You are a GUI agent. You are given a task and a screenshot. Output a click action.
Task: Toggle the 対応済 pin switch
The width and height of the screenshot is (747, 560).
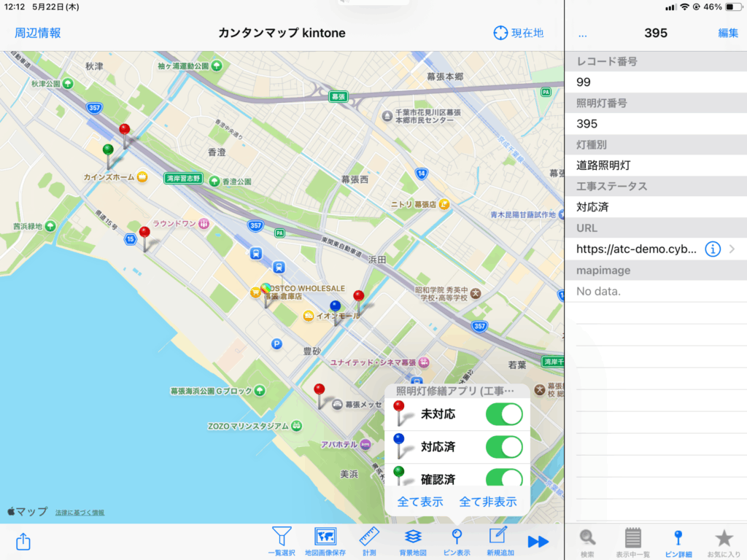coord(504,447)
